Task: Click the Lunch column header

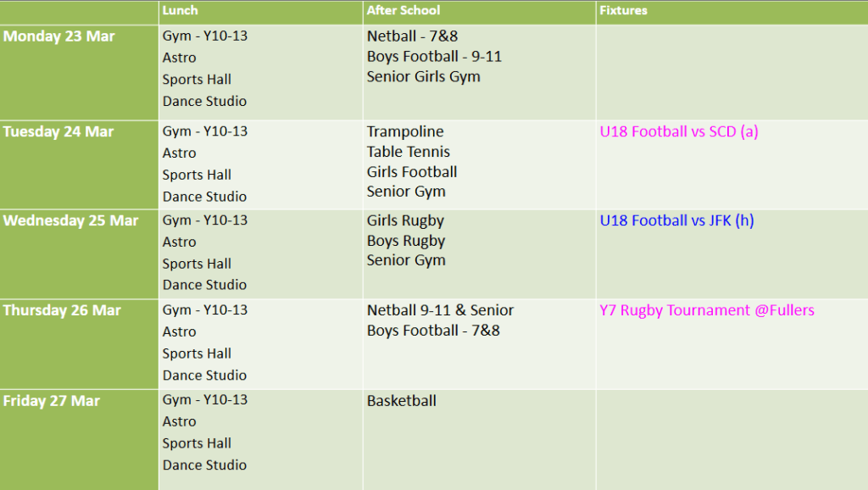Action: click(181, 11)
